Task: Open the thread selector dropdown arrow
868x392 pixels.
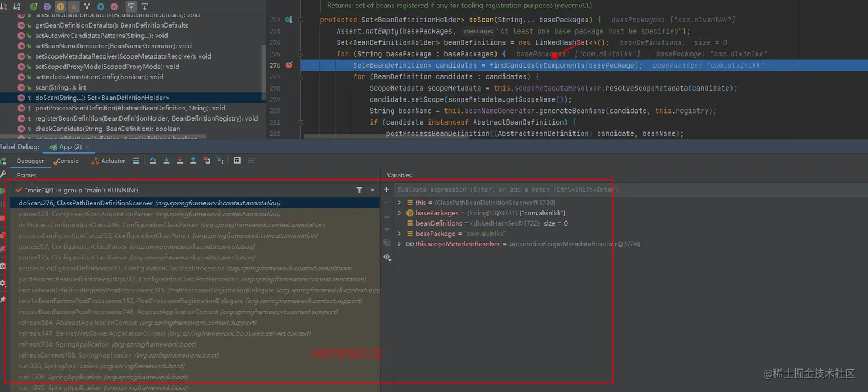Action: (372, 190)
